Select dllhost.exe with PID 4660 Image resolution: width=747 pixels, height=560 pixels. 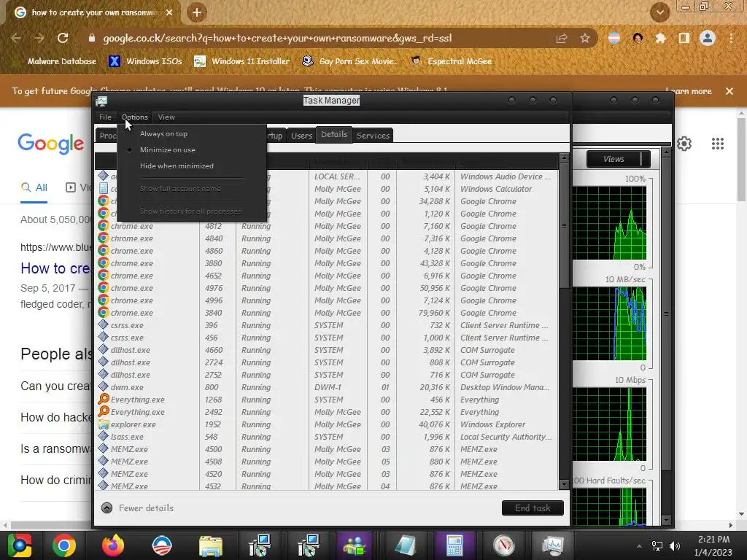[x=327, y=350]
